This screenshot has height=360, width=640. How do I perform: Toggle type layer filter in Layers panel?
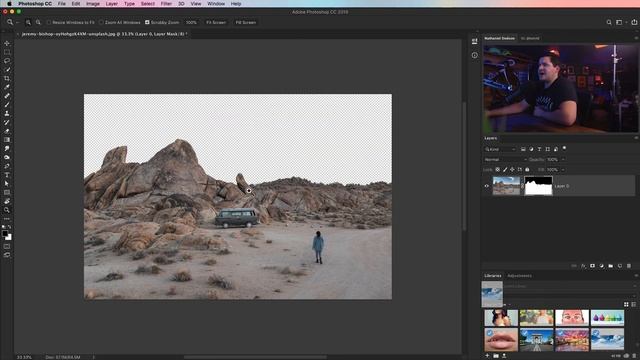pyautogui.click(x=539, y=149)
